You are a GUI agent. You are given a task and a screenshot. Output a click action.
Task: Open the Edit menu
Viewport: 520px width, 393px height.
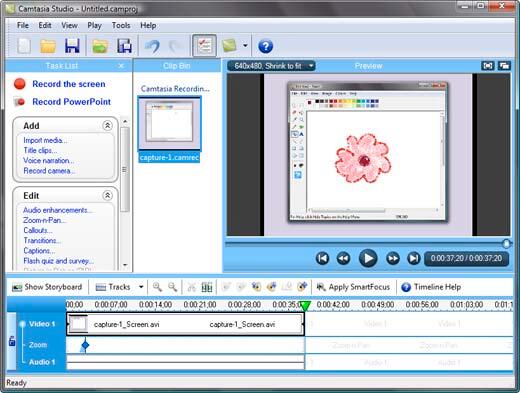click(x=45, y=25)
